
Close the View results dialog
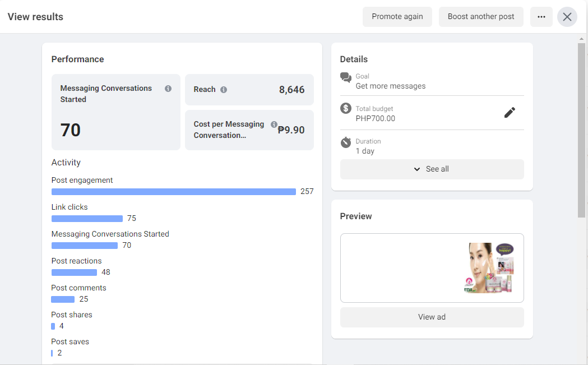point(567,17)
